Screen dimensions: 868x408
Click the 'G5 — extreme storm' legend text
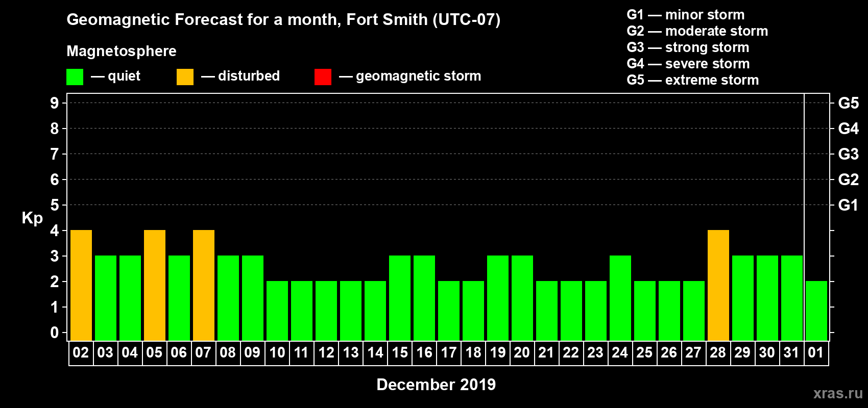[693, 80]
